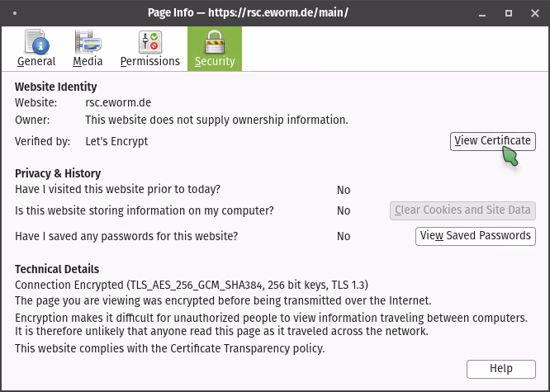550x392 pixels.
Task: Select the Security tab label
Action: [215, 61]
